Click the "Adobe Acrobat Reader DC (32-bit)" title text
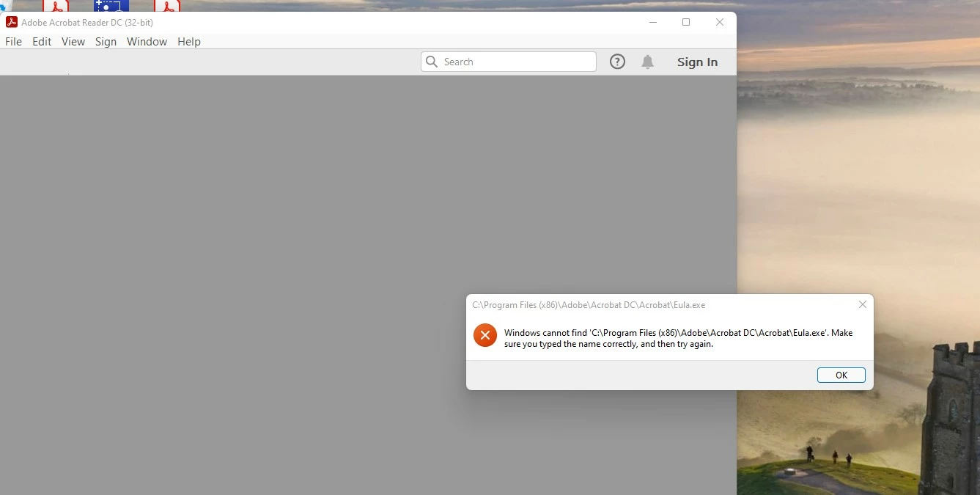 (87, 23)
